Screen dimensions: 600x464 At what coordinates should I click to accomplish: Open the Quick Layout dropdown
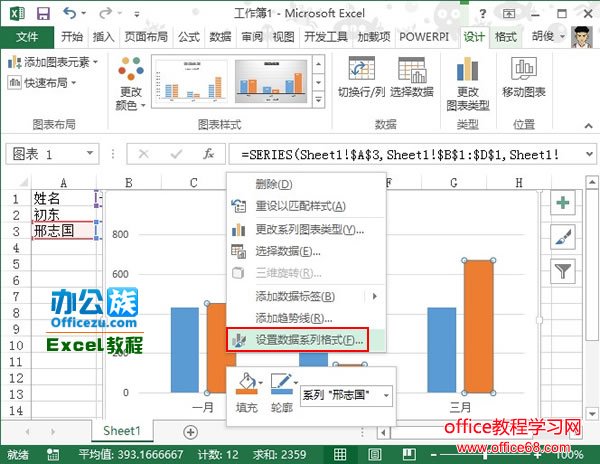tap(42, 82)
